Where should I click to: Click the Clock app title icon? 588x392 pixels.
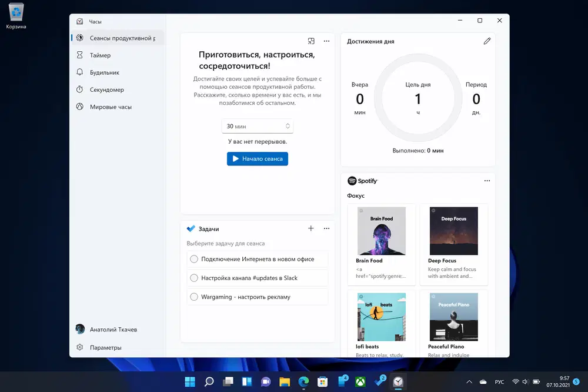(79, 21)
